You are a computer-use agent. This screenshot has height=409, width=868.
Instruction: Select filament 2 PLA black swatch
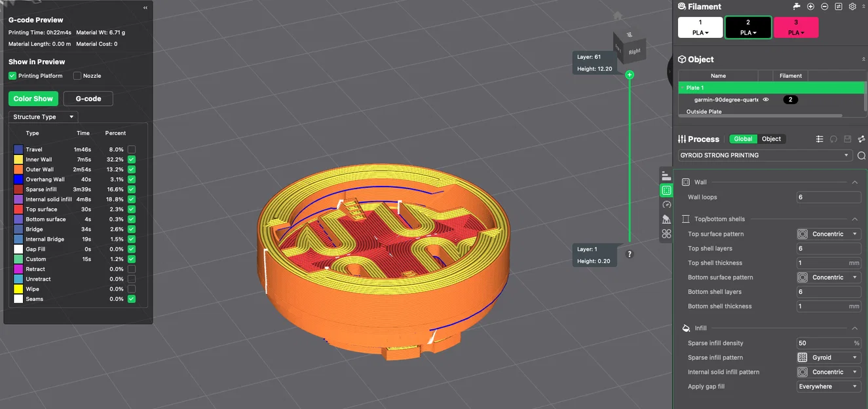pyautogui.click(x=748, y=27)
